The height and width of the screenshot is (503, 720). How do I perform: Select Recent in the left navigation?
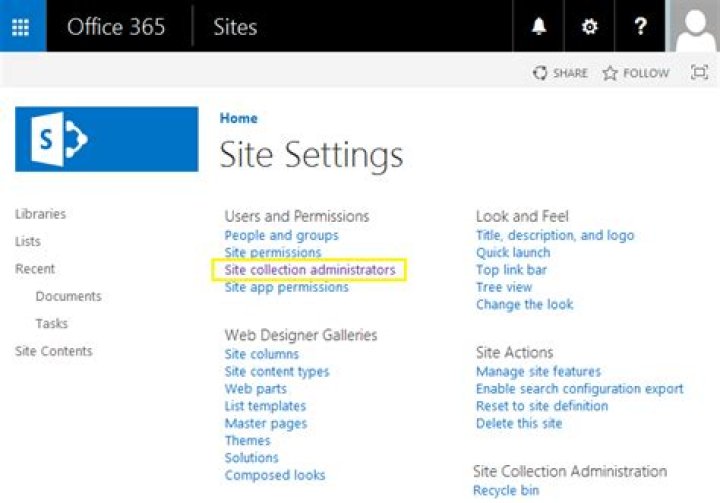35,269
